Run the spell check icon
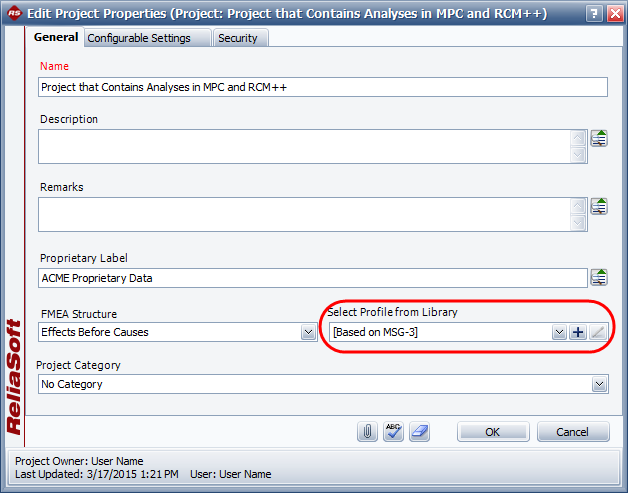 click(x=394, y=431)
